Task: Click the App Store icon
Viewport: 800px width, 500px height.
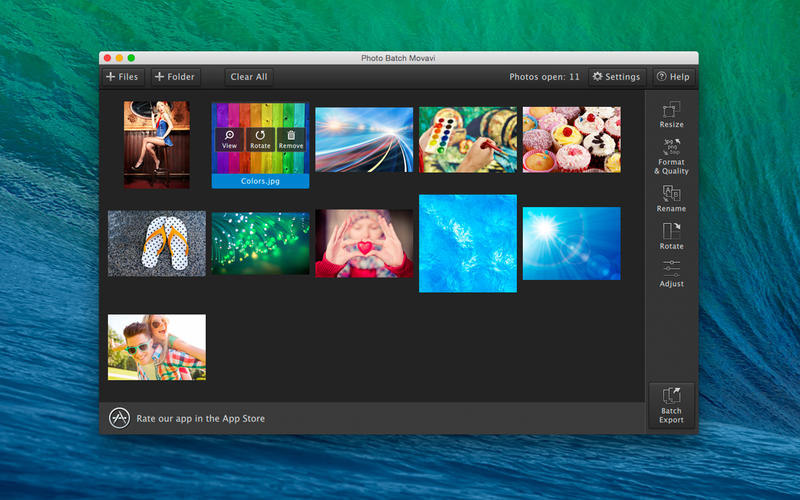Action: pos(119,418)
